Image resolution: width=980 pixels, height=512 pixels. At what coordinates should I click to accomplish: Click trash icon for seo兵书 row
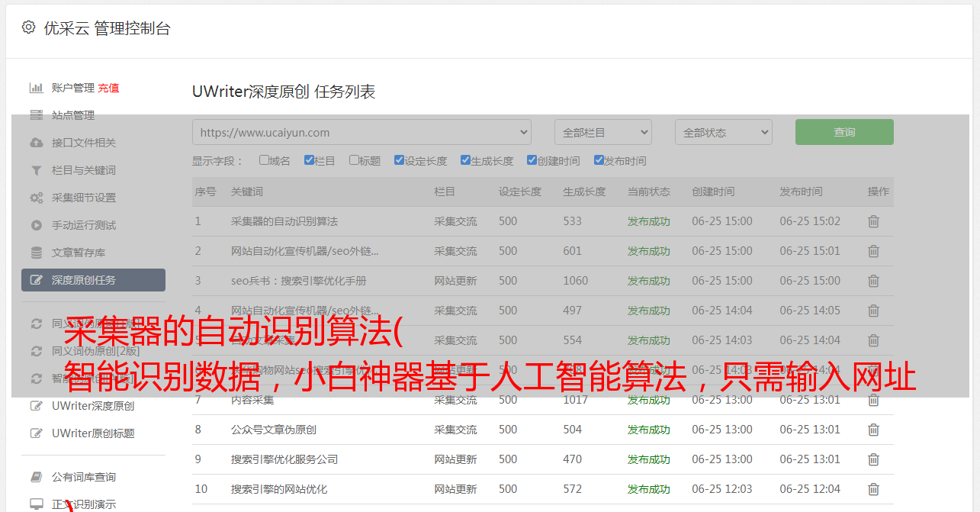tap(874, 281)
